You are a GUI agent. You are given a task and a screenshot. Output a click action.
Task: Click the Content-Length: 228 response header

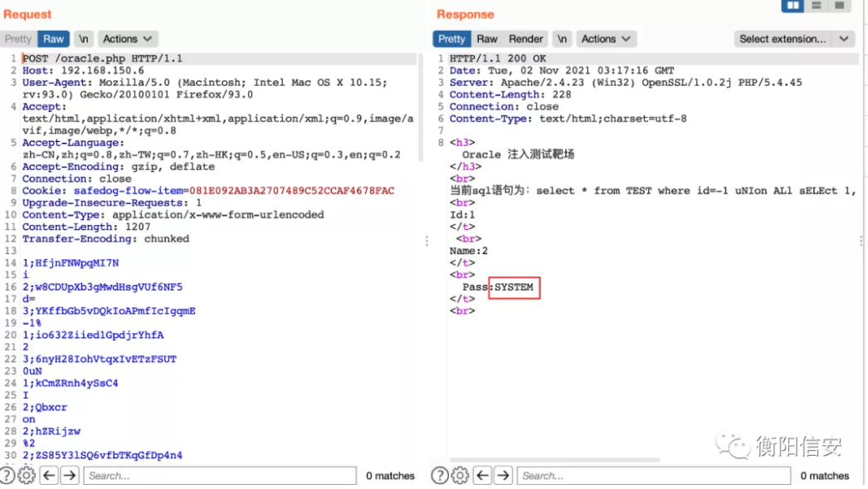[x=510, y=94]
